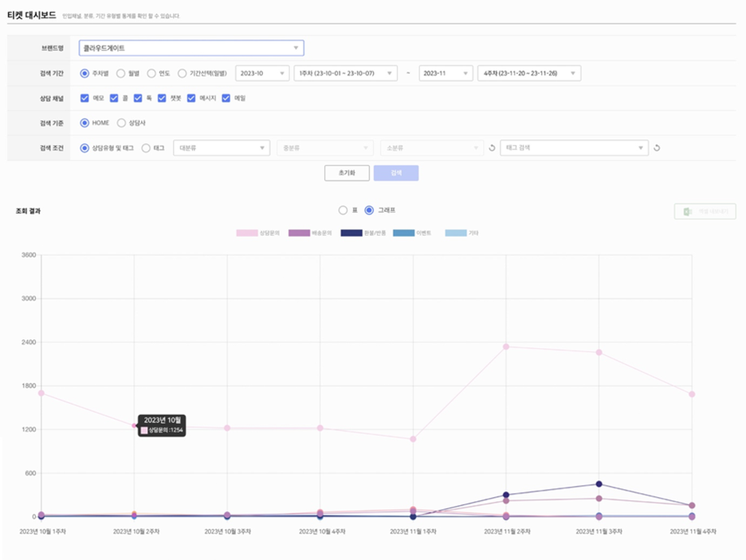Open the 브랜드명 dropdown
Screen dimensions: 746x560
[191, 49]
